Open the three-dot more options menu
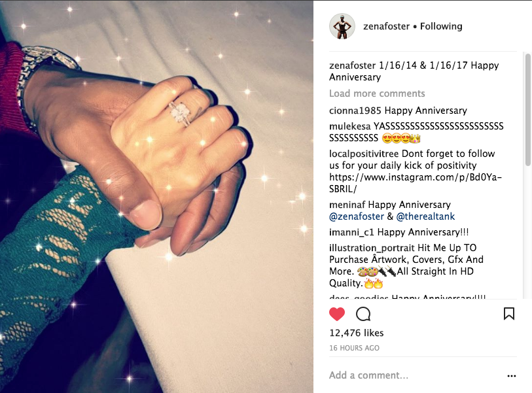Viewport: 532px width, 393px height. pyautogui.click(x=511, y=376)
